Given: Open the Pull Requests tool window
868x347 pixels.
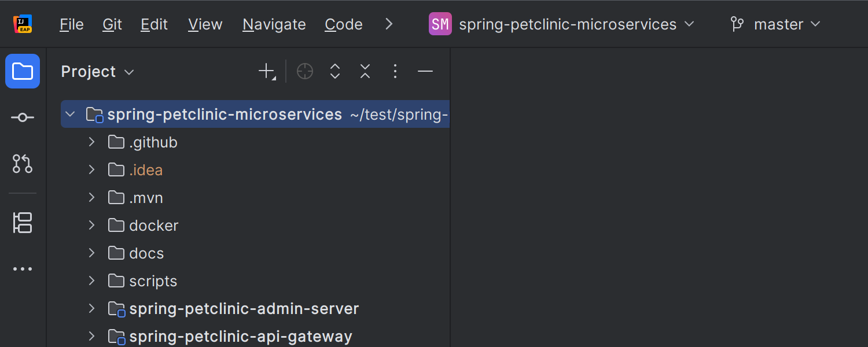Looking at the screenshot, I should (23, 164).
